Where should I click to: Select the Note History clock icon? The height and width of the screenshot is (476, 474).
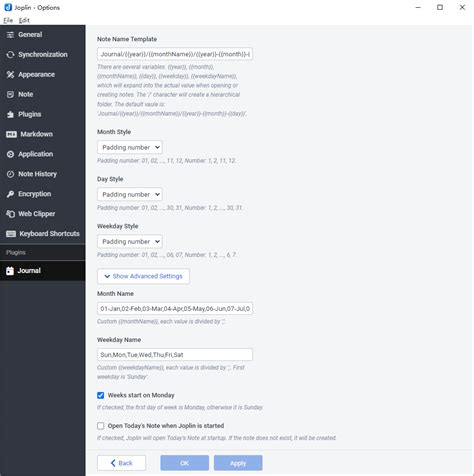tap(10, 174)
